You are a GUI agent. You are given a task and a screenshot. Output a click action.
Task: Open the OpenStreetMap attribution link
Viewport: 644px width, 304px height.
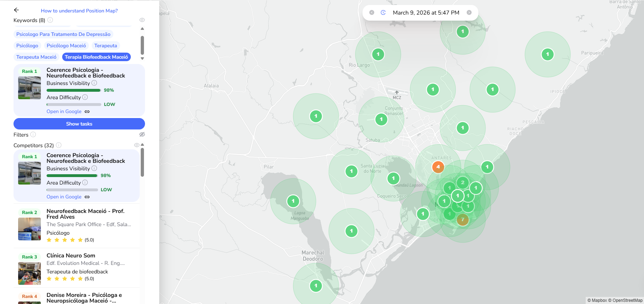pos(626,300)
